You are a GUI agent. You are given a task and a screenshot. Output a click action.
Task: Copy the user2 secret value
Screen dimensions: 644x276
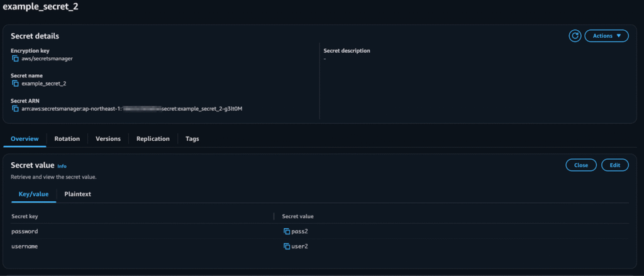[x=287, y=246]
